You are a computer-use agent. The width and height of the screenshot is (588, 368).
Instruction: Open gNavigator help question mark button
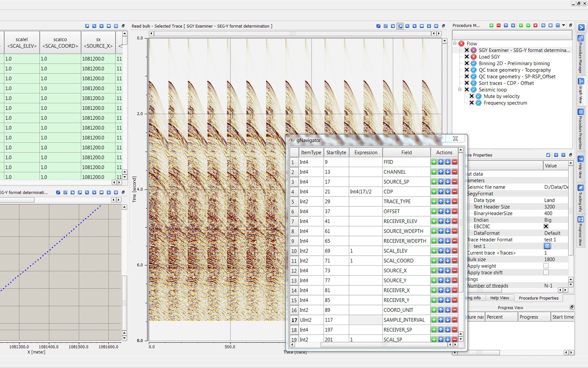[x=440, y=138]
